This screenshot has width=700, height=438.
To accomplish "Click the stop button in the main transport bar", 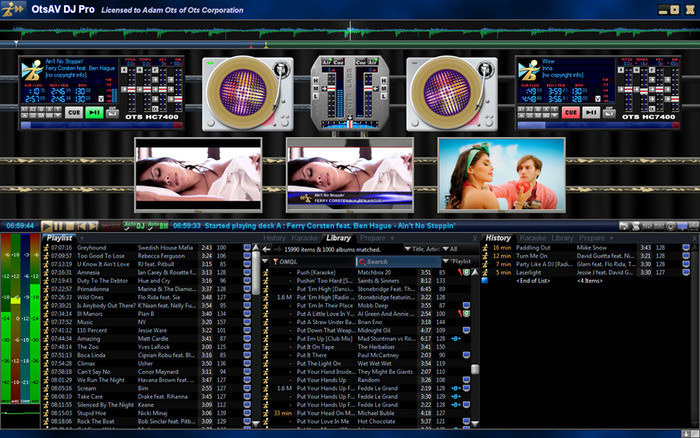I will [69, 226].
